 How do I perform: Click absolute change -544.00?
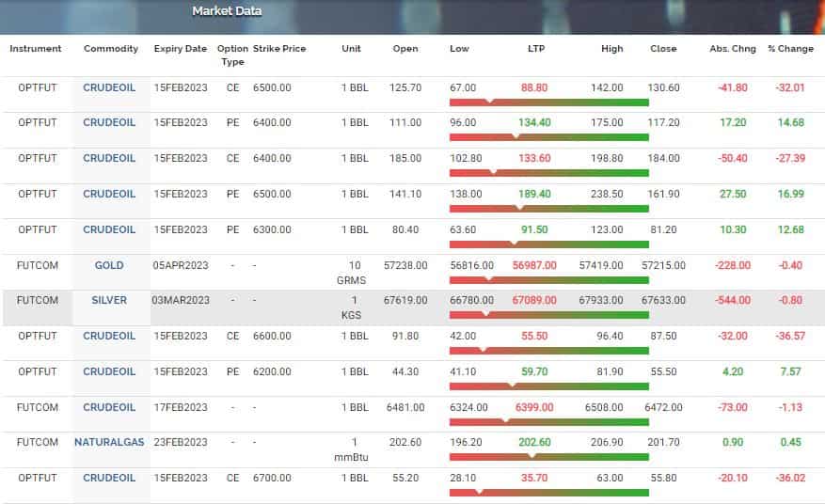[733, 300]
